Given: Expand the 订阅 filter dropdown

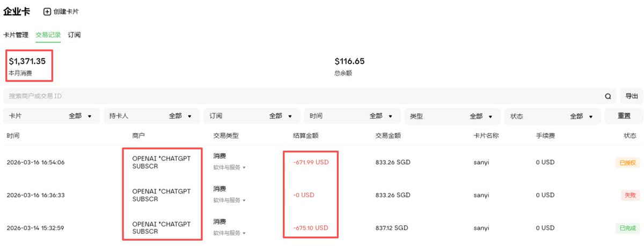Looking at the screenshot, I should 252,116.
